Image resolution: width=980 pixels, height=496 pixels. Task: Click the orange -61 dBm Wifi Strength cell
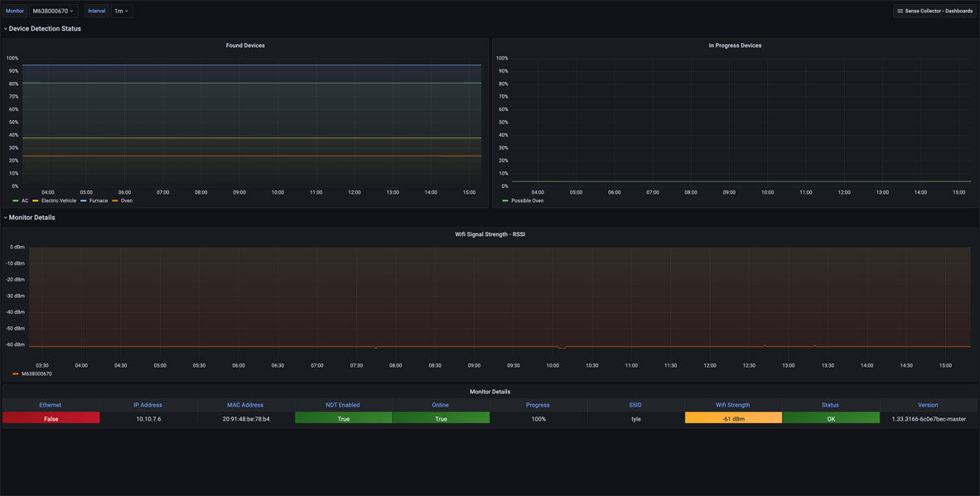pos(733,419)
